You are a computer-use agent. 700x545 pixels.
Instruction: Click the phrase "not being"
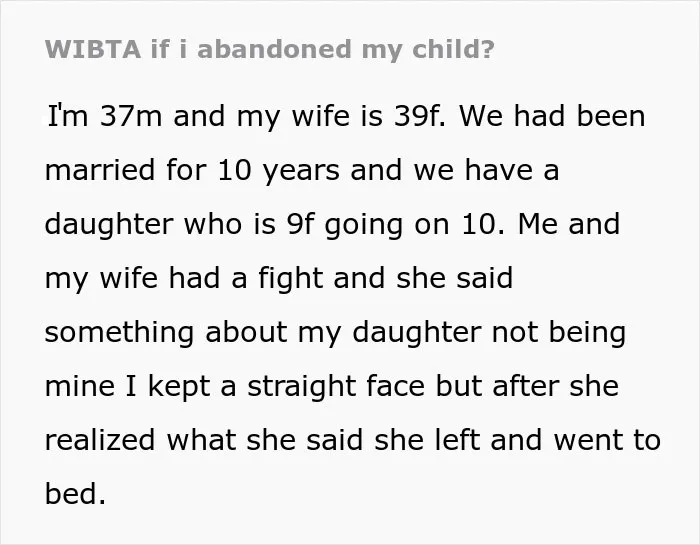(x=559, y=333)
